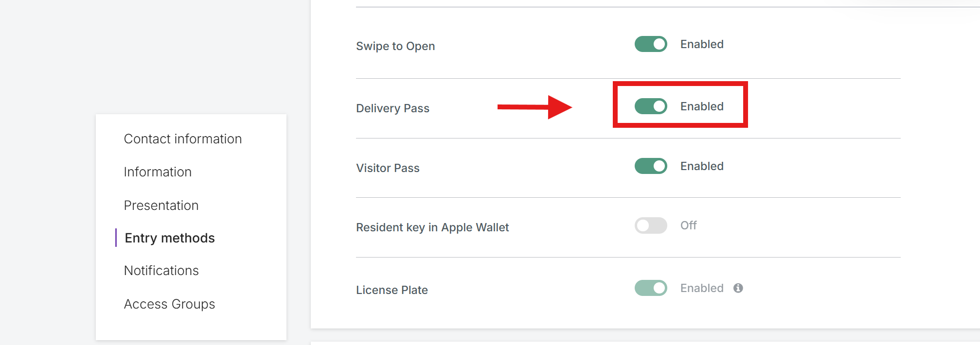Click the Delivery Pass row label
The image size is (980, 345).
pos(392,108)
